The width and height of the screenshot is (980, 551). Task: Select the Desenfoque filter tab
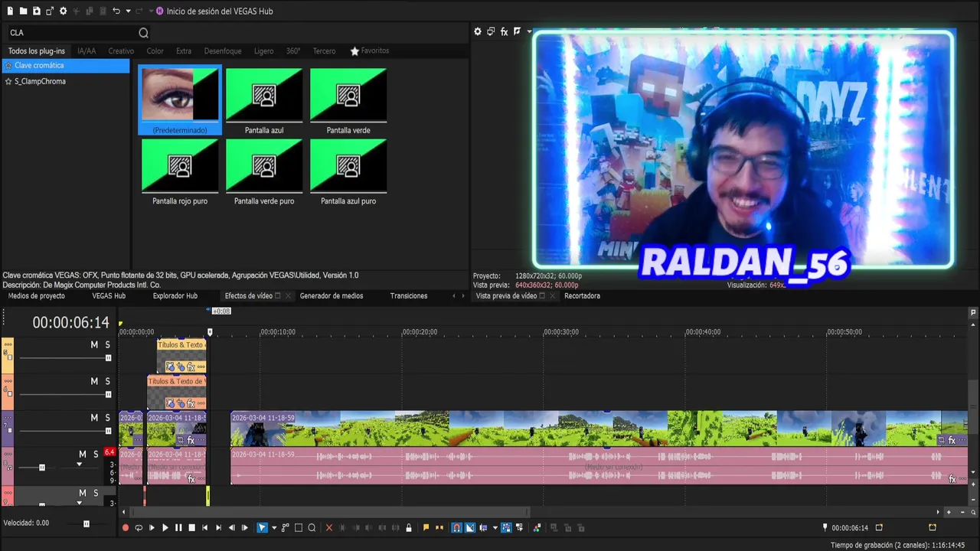pyautogui.click(x=223, y=51)
